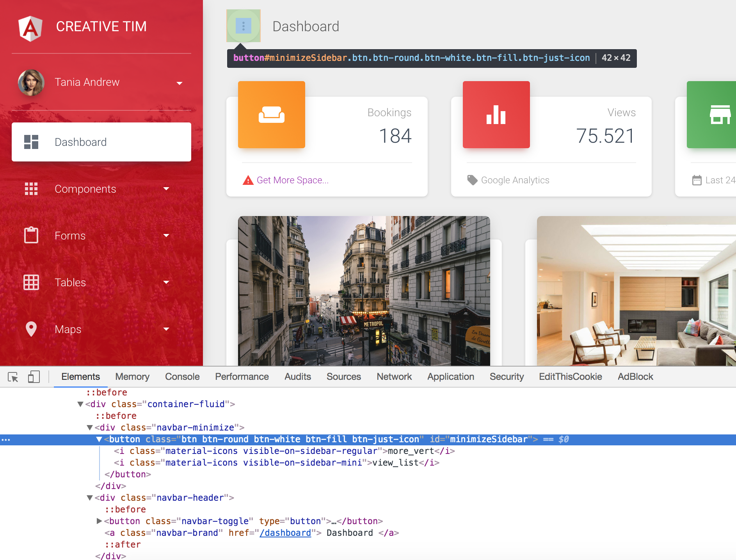
Task: Open the Console tab in DevTools
Action: 182,376
